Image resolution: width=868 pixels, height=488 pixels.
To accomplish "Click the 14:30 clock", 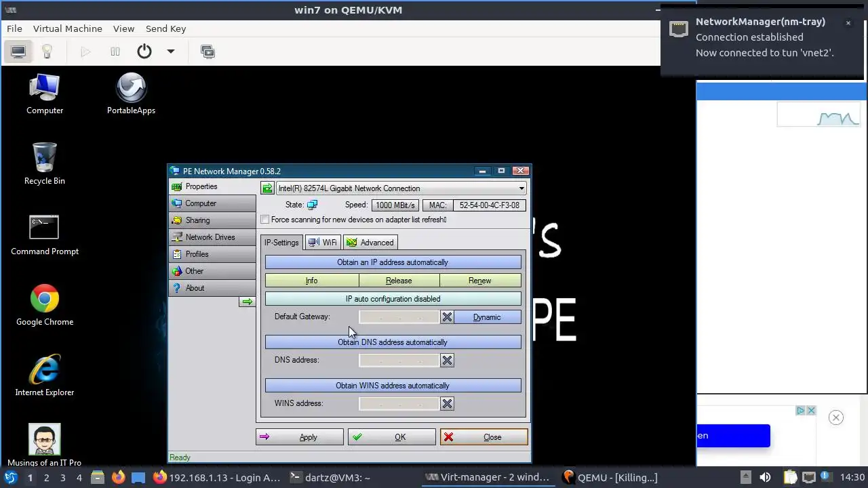I will click(852, 478).
